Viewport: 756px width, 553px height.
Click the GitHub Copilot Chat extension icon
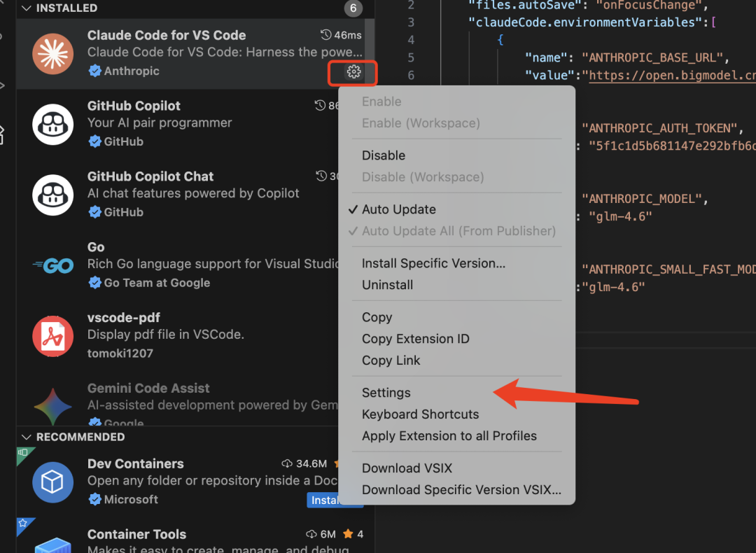click(53, 195)
